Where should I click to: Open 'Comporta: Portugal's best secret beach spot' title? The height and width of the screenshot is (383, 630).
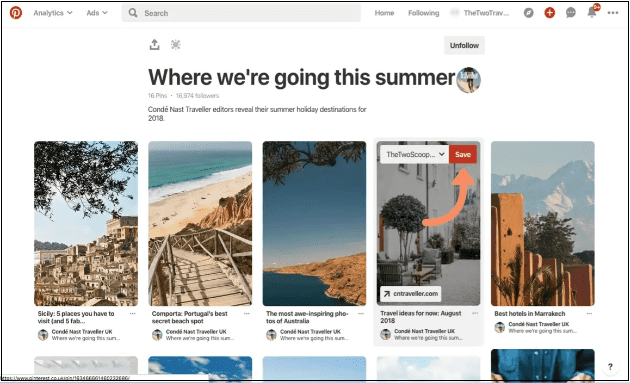[190, 317]
